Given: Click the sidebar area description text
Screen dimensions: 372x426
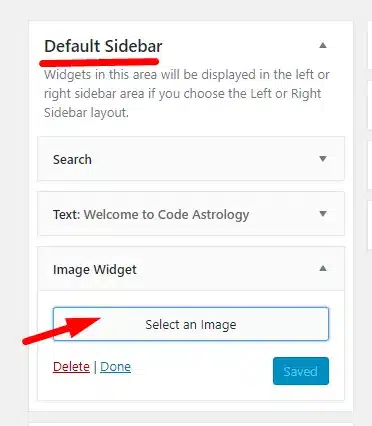Looking at the screenshot, I should pyautogui.click(x=187, y=94).
